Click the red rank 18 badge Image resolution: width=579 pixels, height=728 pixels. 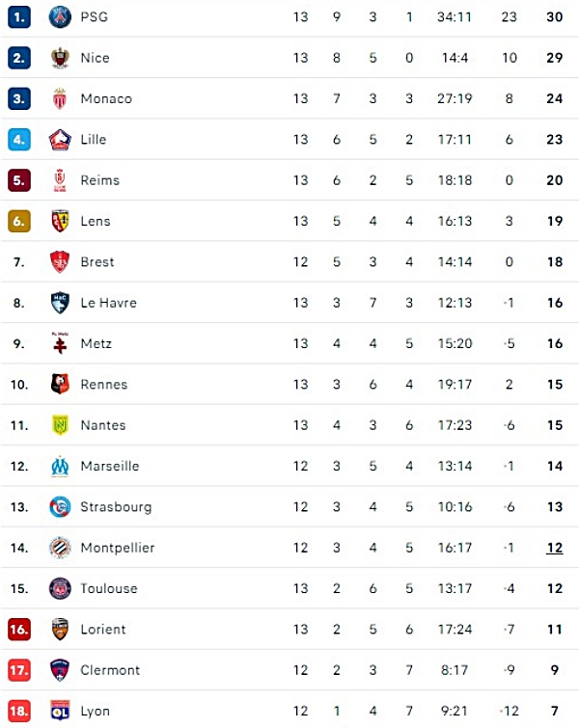(19, 711)
